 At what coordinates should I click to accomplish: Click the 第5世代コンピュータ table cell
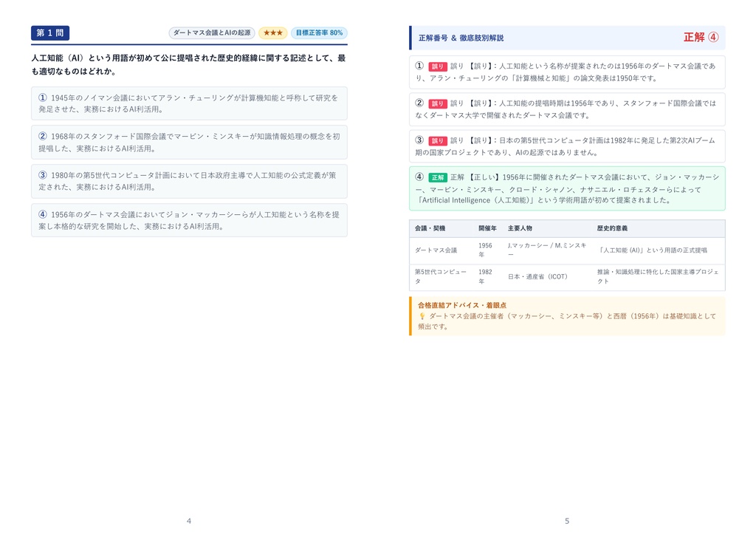pos(441,276)
